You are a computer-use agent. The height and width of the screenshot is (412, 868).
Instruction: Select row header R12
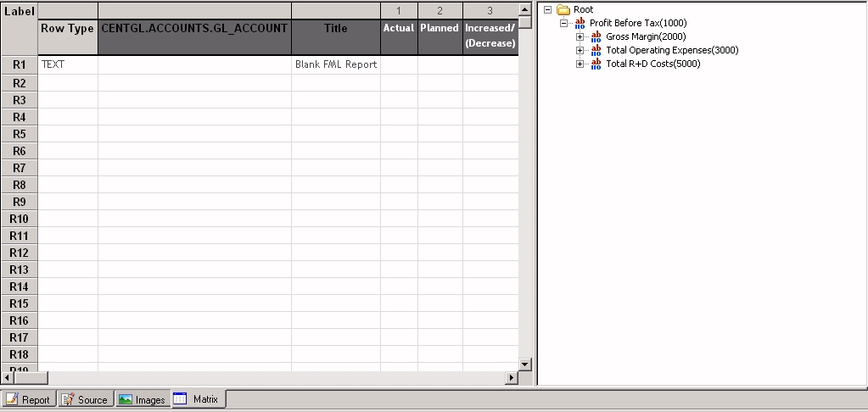pos(19,253)
